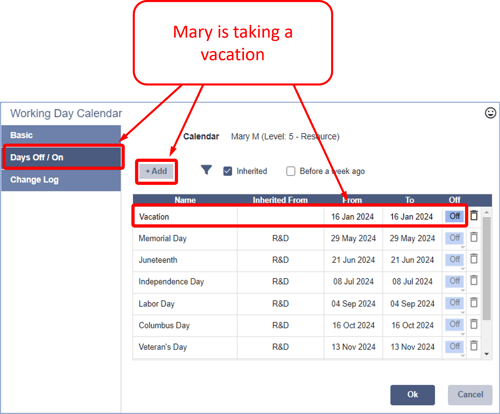Screen dimensions: 500x414
Task: Click Columbus Day From date 16 Oct 2024
Action: click(x=353, y=325)
